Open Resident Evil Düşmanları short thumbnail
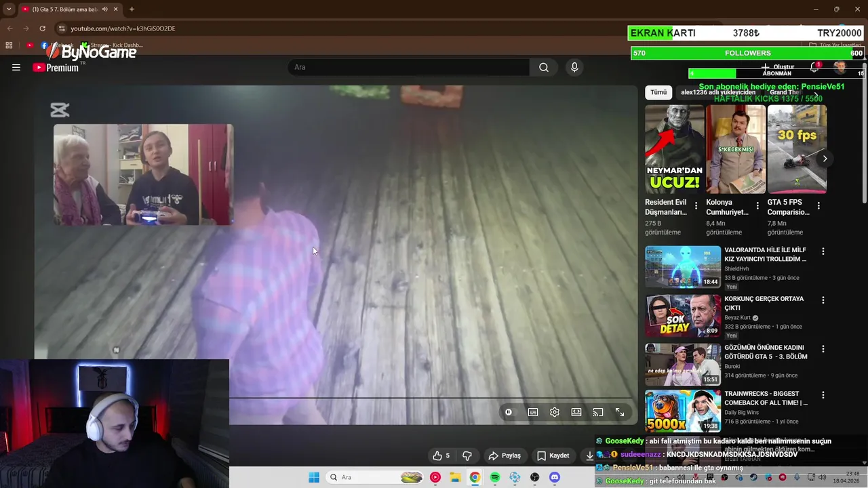The image size is (868, 488). 674,149
